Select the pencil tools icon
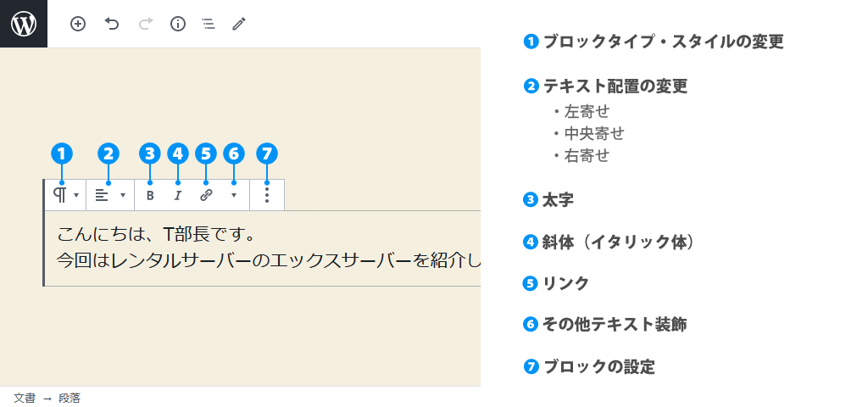This screenshot has height=407, width=868. [239, 24]
